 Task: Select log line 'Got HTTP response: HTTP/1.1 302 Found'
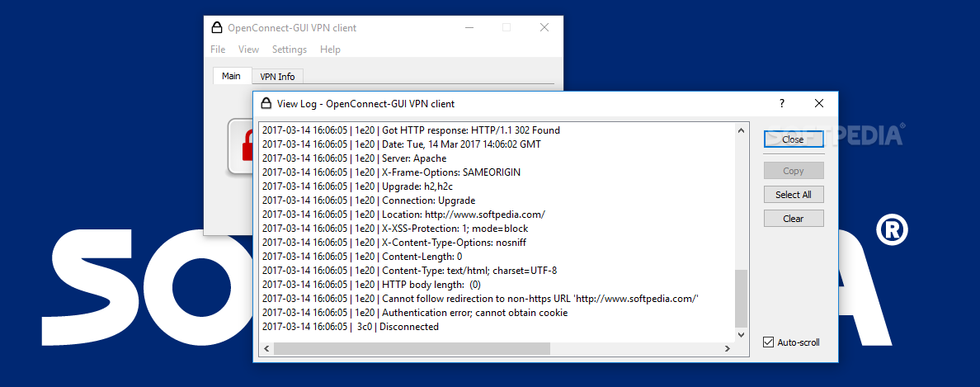[x=411, y=130]
